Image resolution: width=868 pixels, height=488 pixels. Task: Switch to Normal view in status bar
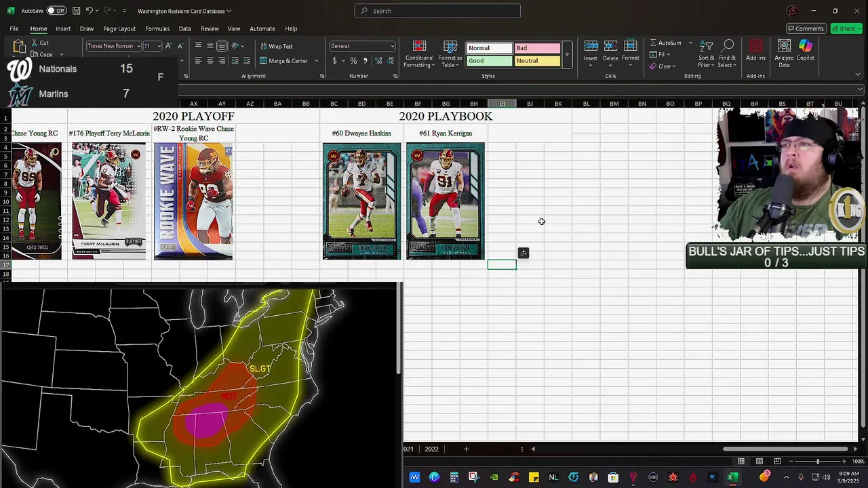pos(741,462)
